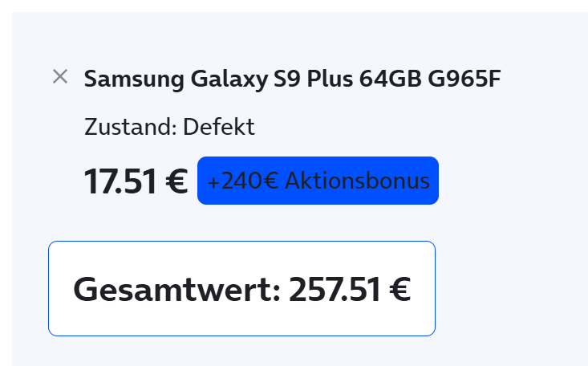The height and width of the screenshot is (366, 588).
Task: Click the 17.51 € price
Action: tap(135, 181)
